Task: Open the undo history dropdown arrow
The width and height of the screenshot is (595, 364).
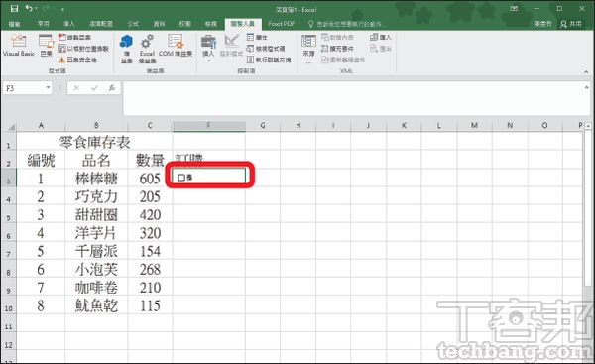Action: click(36, 8)
